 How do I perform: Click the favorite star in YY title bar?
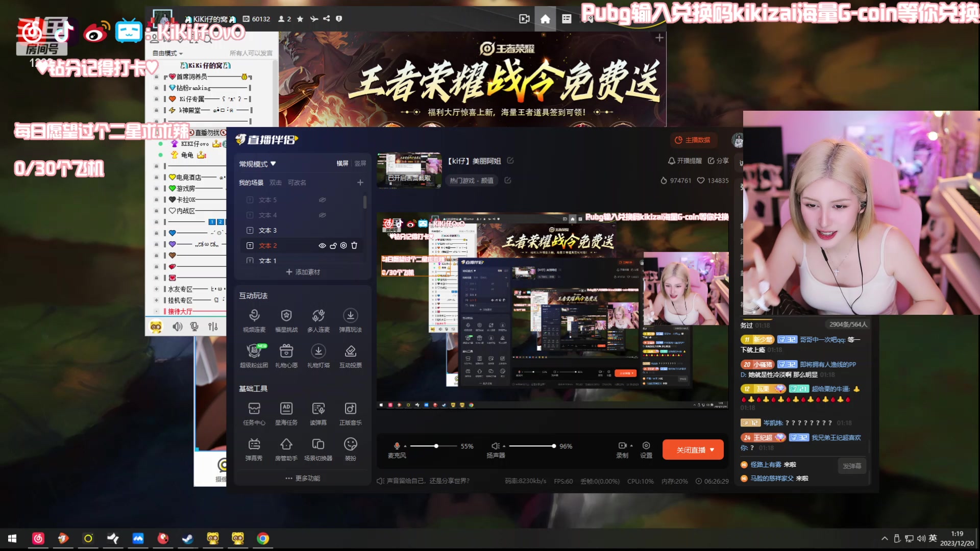click(x=300, y=19)
